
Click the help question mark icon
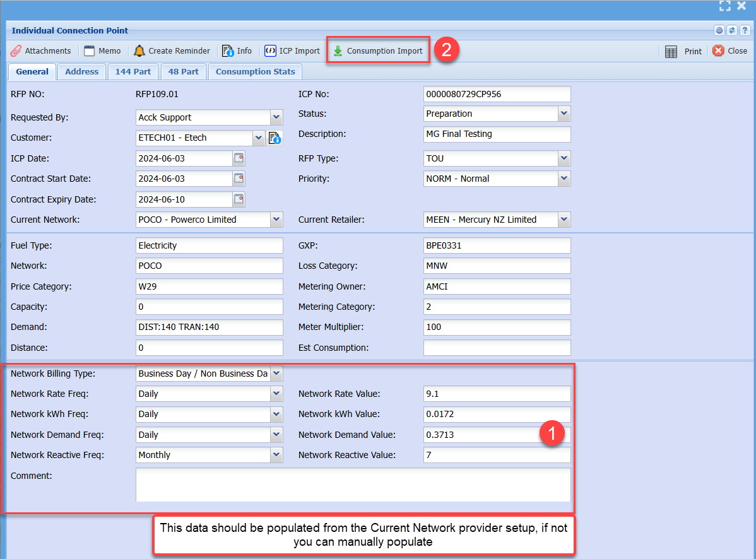tap(745, 30)
